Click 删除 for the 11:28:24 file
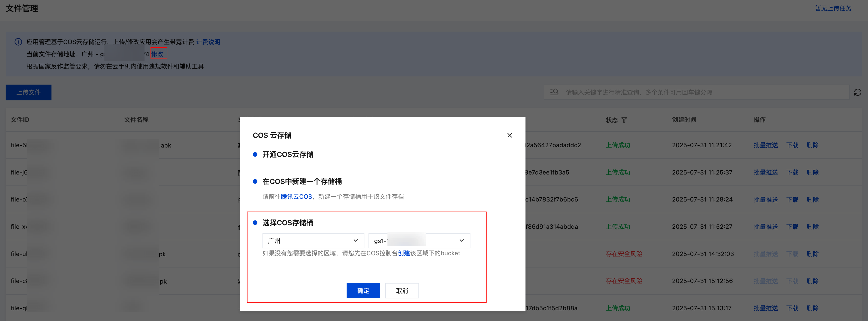The height and width of the screenshot is (321, 868). [812, 199]
